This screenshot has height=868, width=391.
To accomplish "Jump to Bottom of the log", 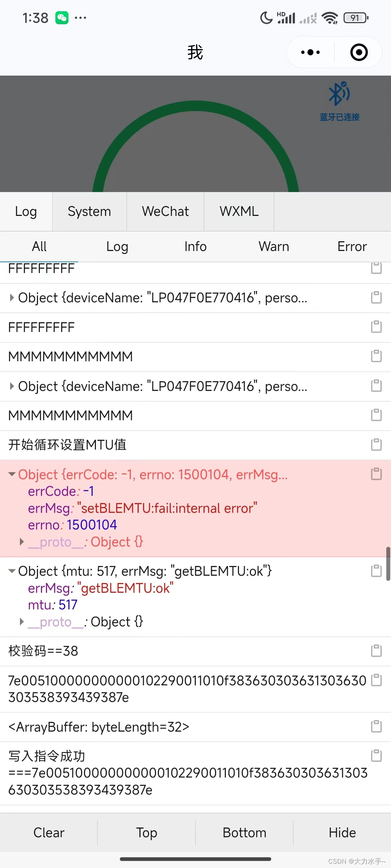I will 244,833.
